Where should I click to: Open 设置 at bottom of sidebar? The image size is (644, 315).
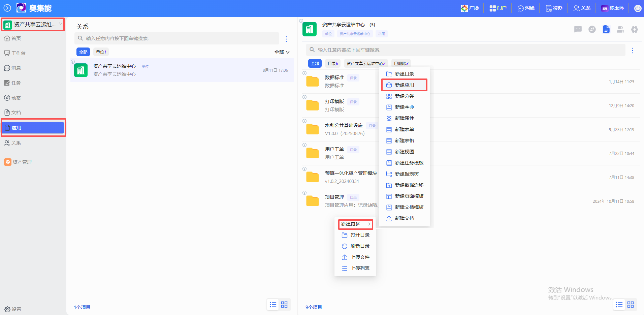[13, 309]
